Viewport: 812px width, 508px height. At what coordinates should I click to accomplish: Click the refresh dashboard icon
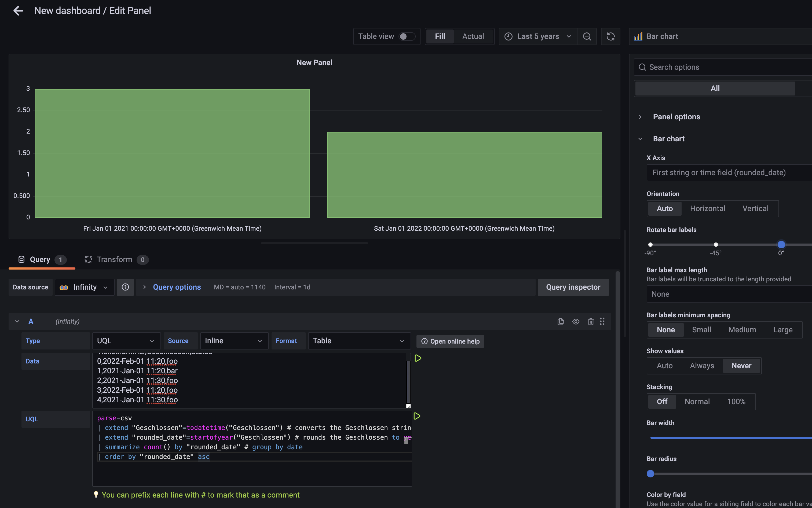coord(610,36)
